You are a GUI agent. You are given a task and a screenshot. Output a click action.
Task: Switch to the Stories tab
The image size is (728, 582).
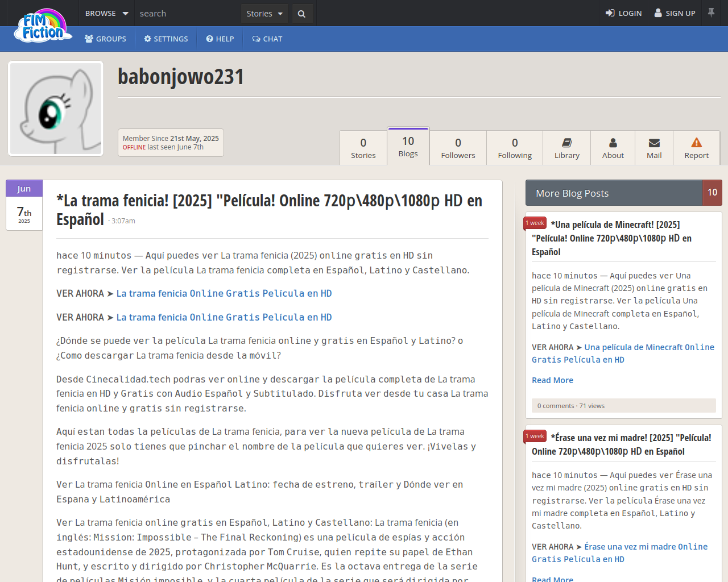click(x=363, y=148)
